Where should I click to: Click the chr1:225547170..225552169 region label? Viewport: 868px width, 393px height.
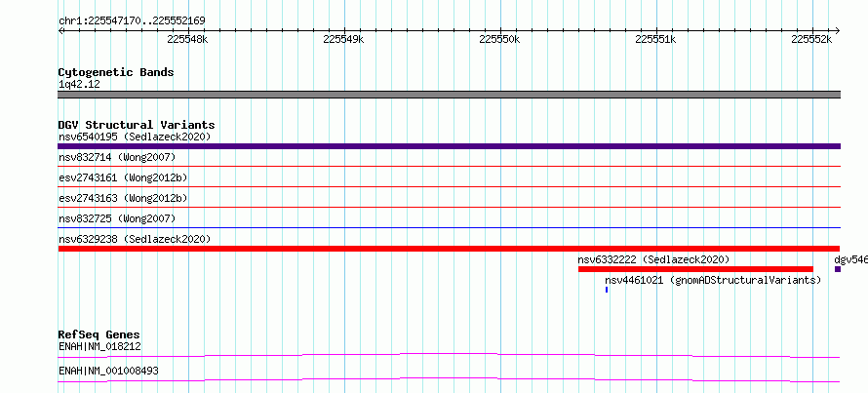point(132,21)
